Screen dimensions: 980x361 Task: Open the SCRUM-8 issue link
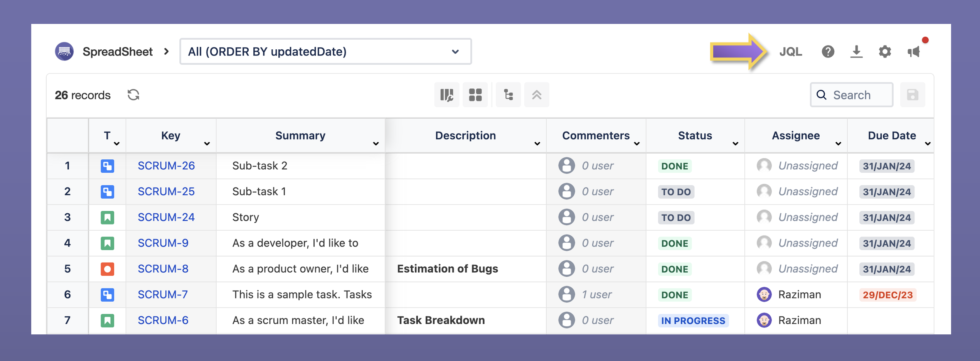pyautogui.click(x=162, y=269)
